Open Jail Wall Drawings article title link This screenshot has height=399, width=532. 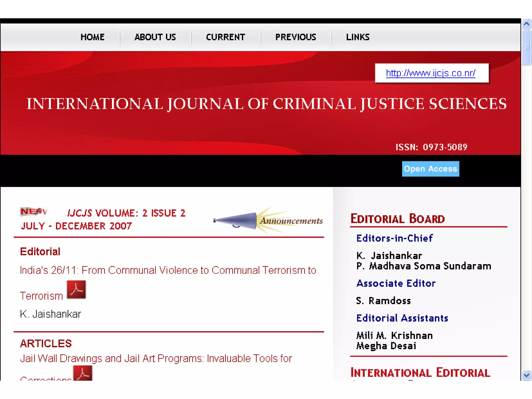[x=156, y=358]
